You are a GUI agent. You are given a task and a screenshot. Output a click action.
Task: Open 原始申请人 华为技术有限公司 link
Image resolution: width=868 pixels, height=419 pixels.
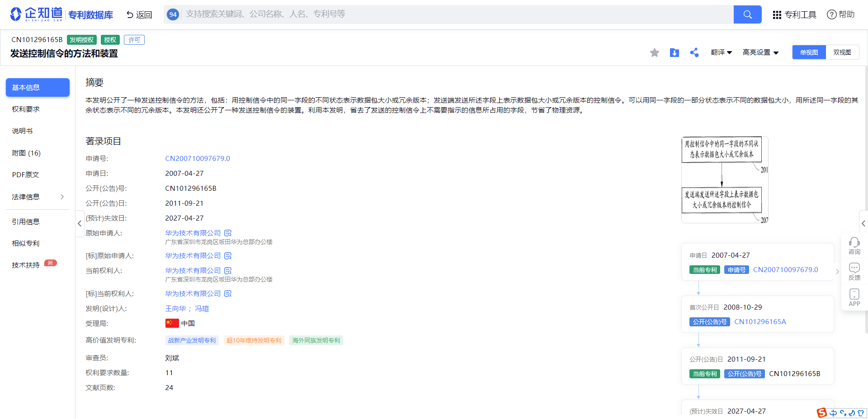pyautogui.click(x=193, y=233)
